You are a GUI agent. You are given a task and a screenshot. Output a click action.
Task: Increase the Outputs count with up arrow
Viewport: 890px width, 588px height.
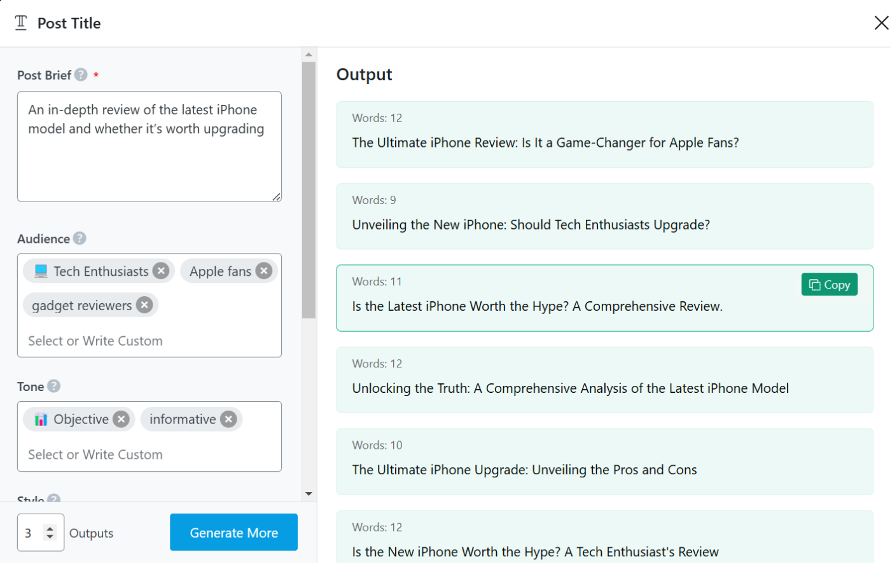[x=50, y=528]
